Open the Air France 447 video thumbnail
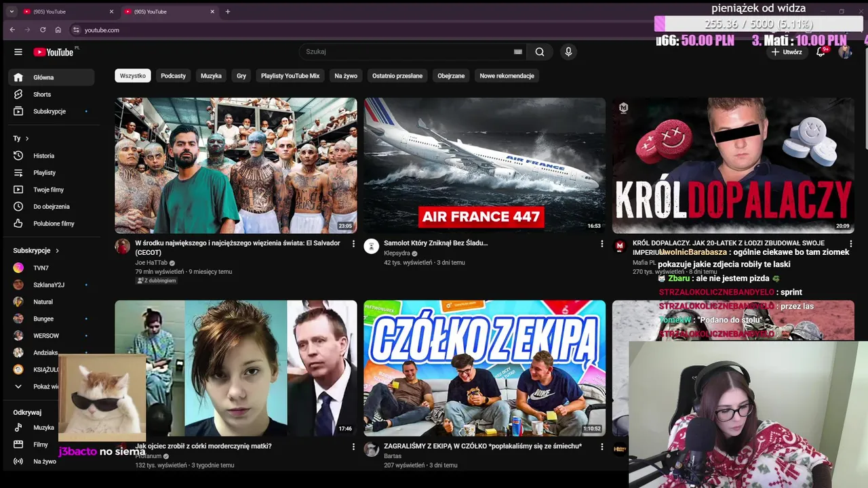The width and height of the screenshot is (868, 488). tap(485, 165)
